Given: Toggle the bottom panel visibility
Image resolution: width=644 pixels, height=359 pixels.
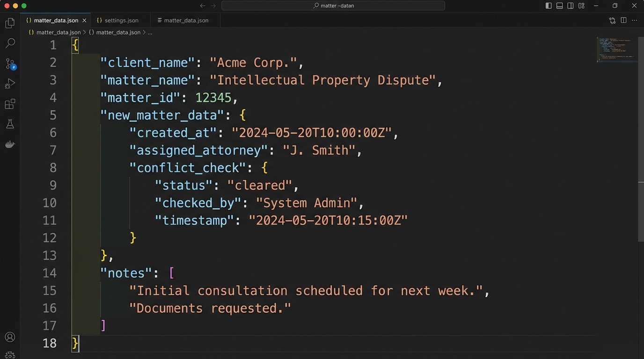Looking at the screenshot, I should pyautogui.click(x=560, y=5).
